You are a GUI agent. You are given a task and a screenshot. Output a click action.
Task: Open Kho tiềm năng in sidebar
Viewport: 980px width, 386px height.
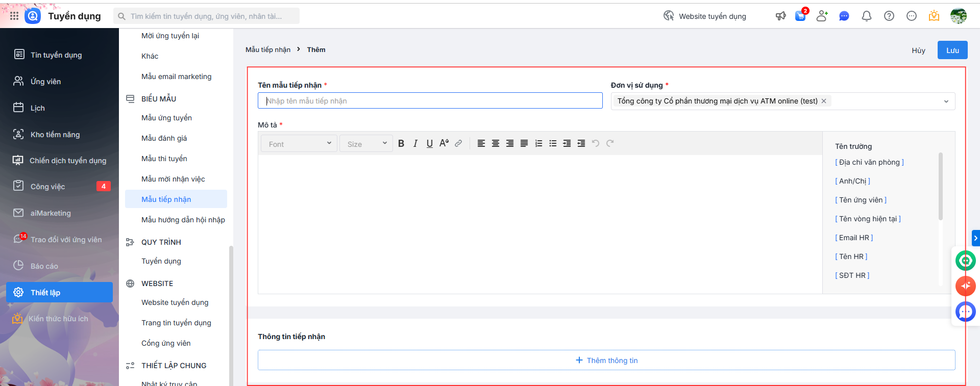click(59, 134)
